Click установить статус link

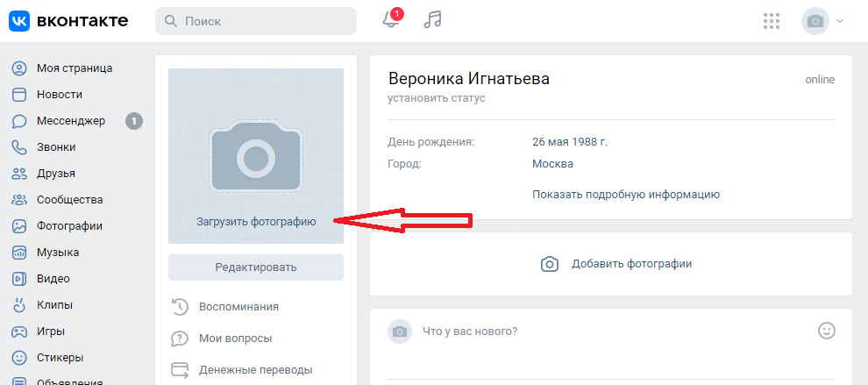coord(436,98)
